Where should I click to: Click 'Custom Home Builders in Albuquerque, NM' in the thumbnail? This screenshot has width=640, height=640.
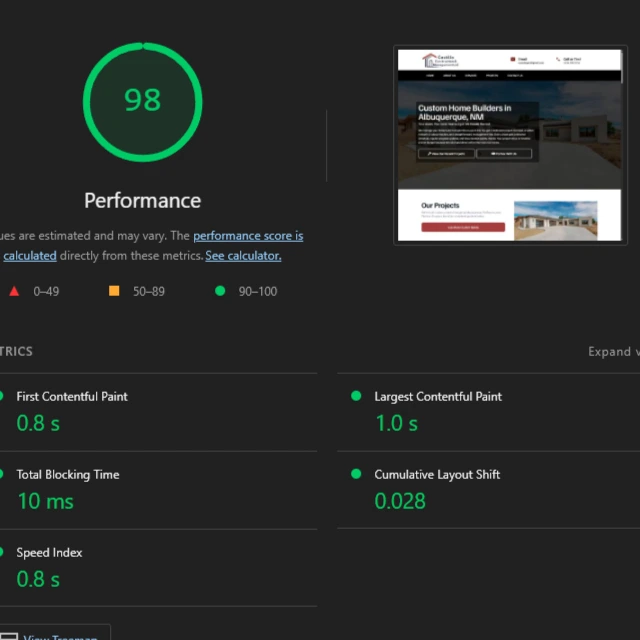pyautogui.click(x=464, y=113)
